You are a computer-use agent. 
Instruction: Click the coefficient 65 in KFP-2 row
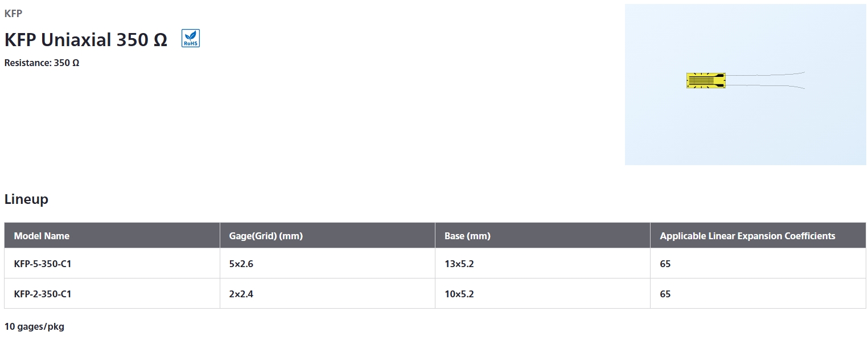[x=665, y=294]
